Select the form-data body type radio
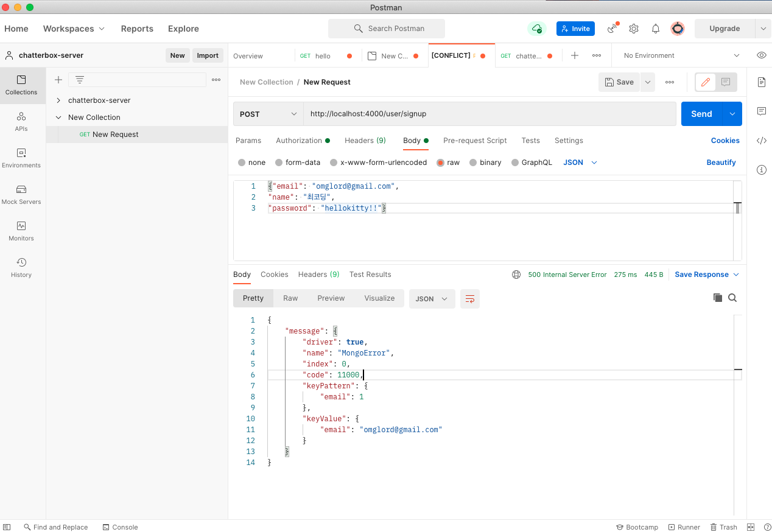The image size is (772, 532). [x=279, y=163]
